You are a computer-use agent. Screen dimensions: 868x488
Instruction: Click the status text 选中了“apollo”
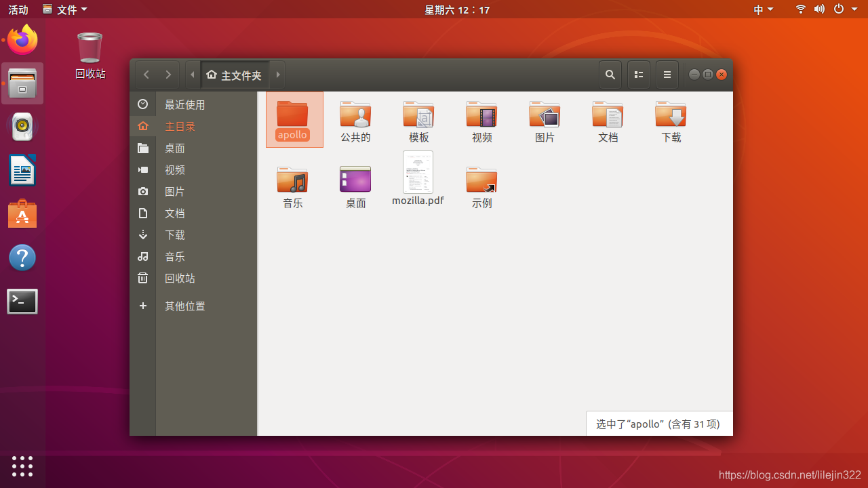click(x=629, y=424)
